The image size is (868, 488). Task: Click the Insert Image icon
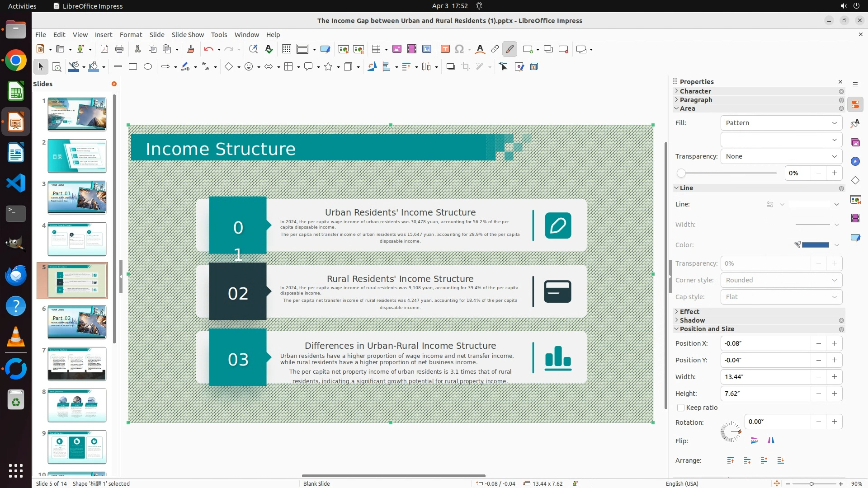click(397, 49)
